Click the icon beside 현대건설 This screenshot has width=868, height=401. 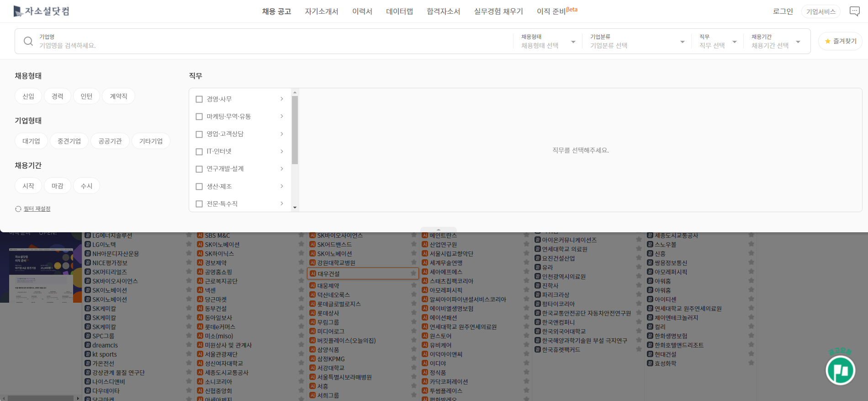650,354
